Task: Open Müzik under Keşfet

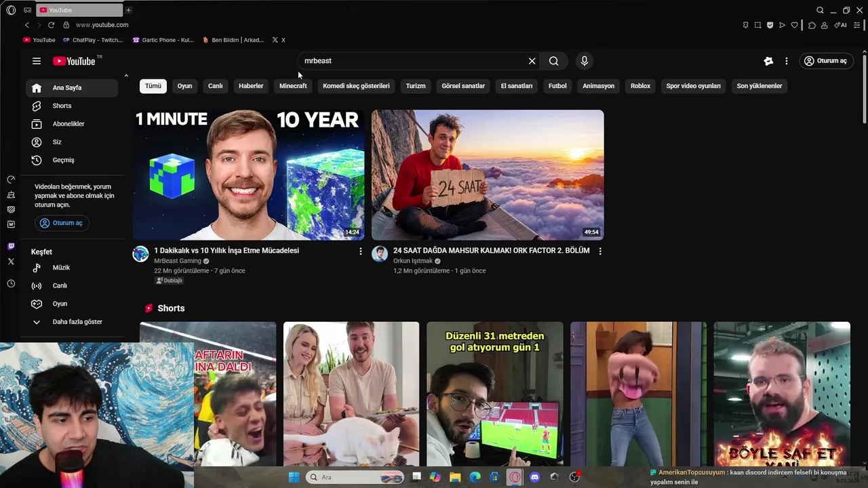Action: tap(72, 268)
